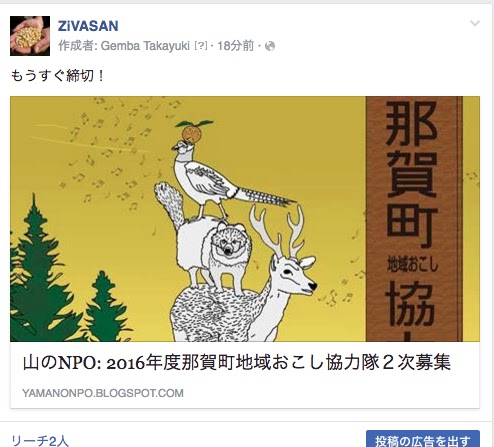Viewport: 494px width, 447px height.
Task: View the リーチ2人 reach details
Action: pos(40,441)
